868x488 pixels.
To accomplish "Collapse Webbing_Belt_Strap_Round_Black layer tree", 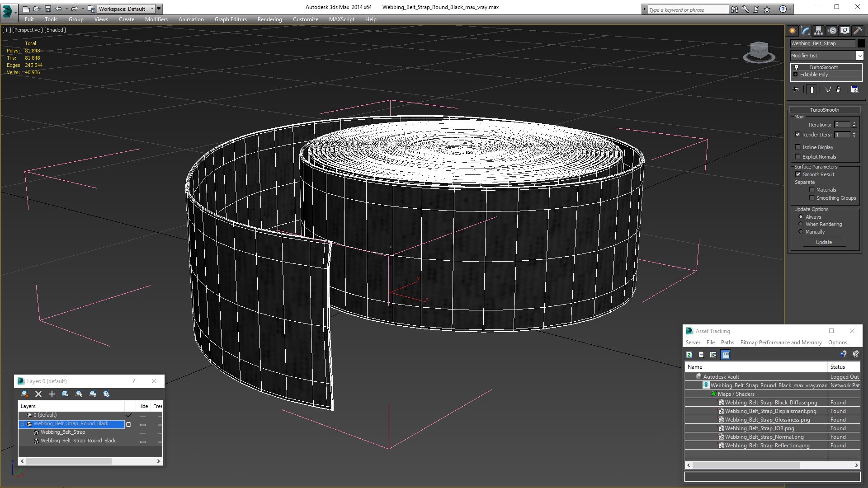I will point(22,424).
